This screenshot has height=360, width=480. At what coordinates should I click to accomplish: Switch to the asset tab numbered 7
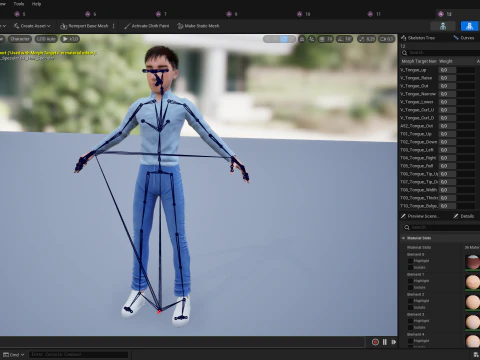pyautogui.click(x=161, y=14)
